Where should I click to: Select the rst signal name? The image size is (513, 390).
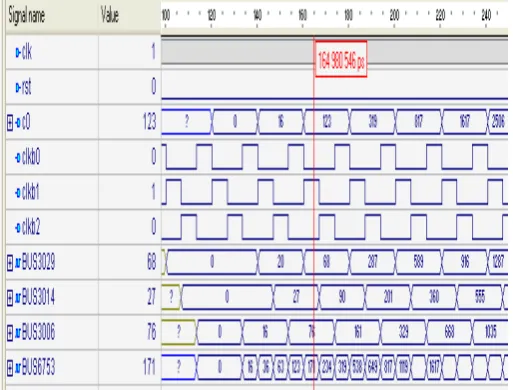(x=26, y=87)
